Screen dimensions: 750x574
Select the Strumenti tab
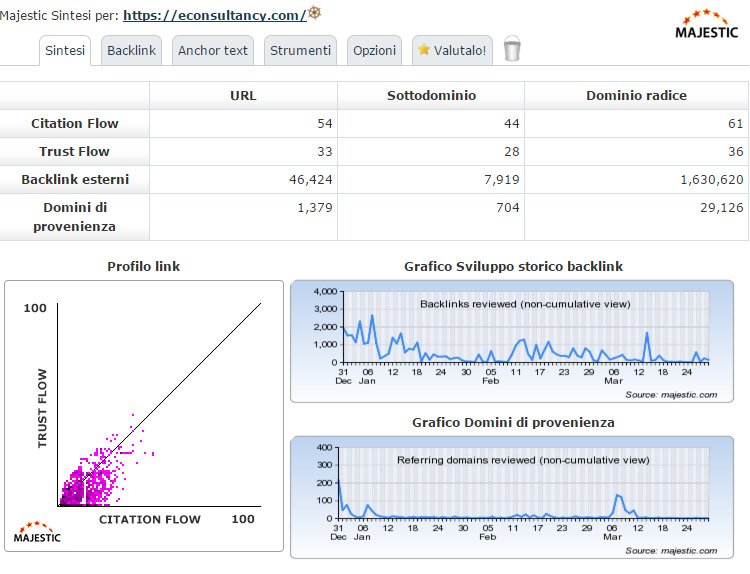tap(300, 51)
